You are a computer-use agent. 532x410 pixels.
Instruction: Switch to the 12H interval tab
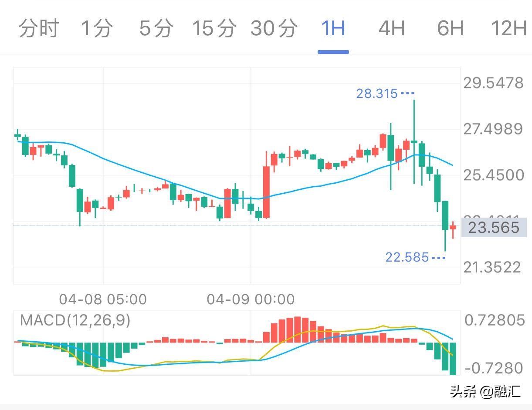[x=509, y=29]
